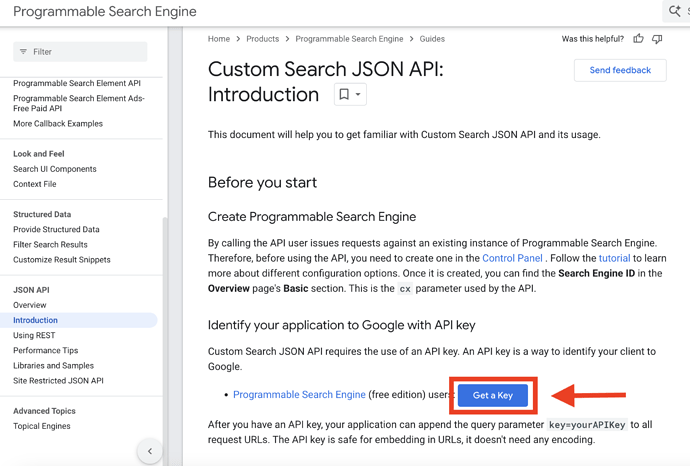Click Identify your application with API key heading
The width and height of the screenshot is (690, 466).
[341, 325]
